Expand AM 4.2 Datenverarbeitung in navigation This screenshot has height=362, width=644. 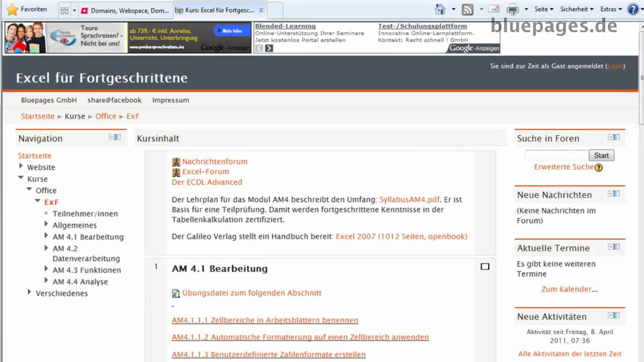[46, 247]
